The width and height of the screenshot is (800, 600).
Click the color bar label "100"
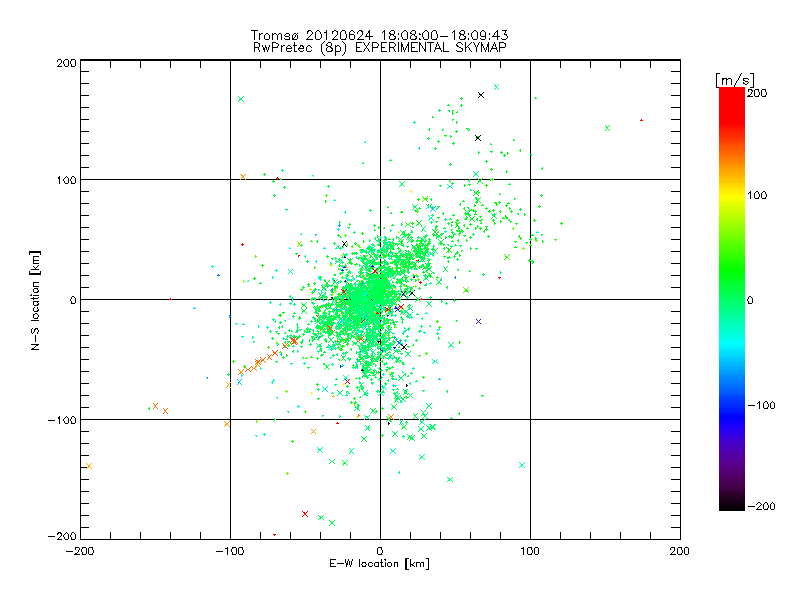click(757, 195)
